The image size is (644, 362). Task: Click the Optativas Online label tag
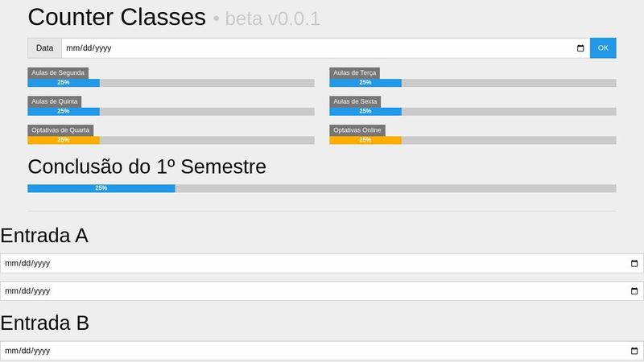(x=357, y=130)
